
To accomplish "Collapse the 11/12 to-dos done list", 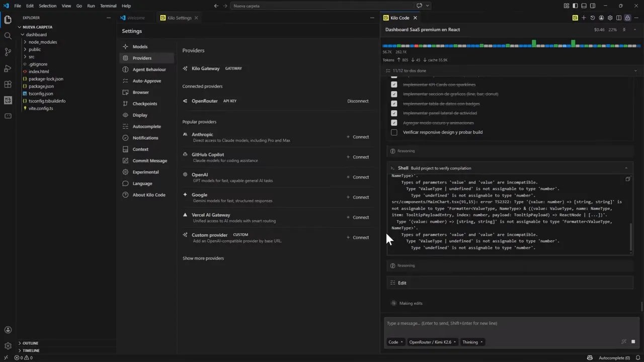I will (x=635, y=71).
